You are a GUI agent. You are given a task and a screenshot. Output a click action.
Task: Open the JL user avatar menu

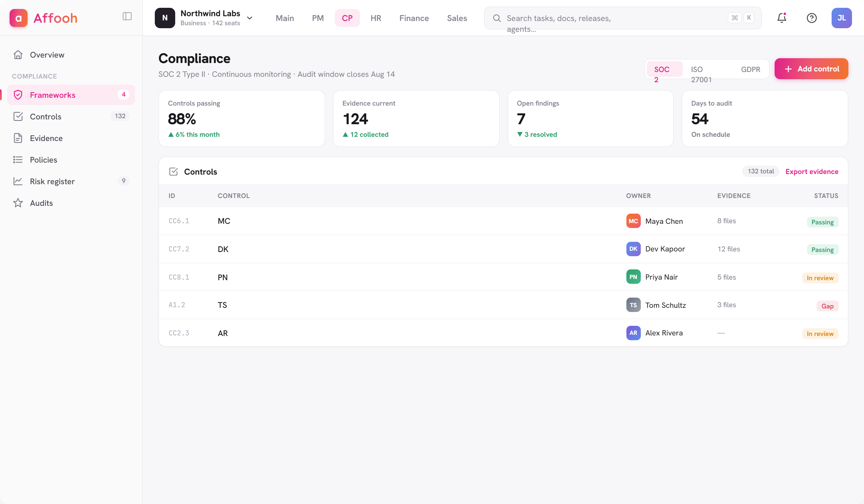coord(841,18)
